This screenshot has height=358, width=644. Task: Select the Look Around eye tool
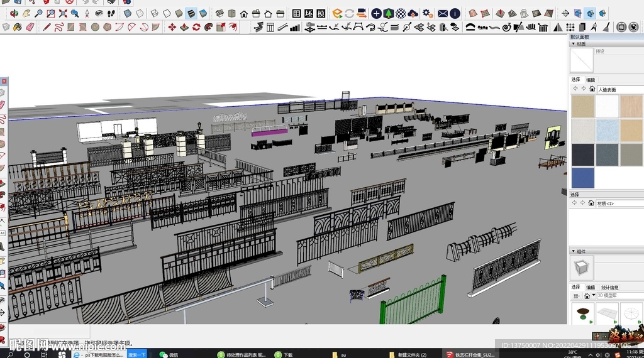click(99, 13)
